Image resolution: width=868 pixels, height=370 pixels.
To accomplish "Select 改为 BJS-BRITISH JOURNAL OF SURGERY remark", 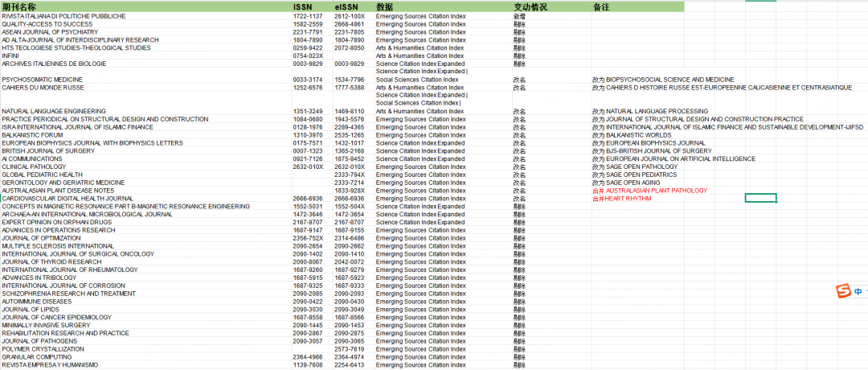I will click(652, 151).
